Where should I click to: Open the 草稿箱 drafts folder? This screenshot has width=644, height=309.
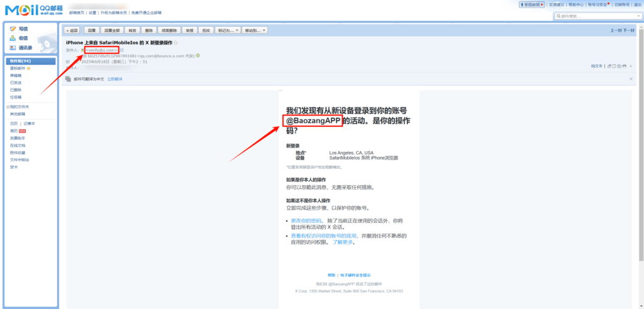tap(15, 75)
